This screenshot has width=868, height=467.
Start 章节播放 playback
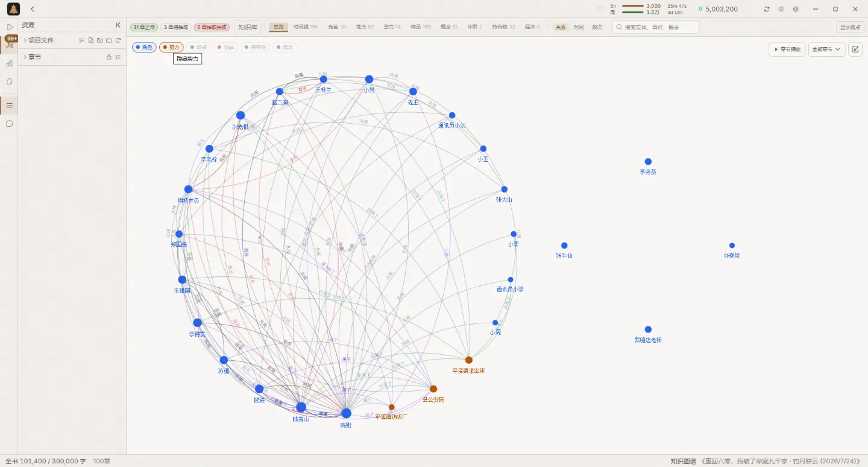[787, 49]
